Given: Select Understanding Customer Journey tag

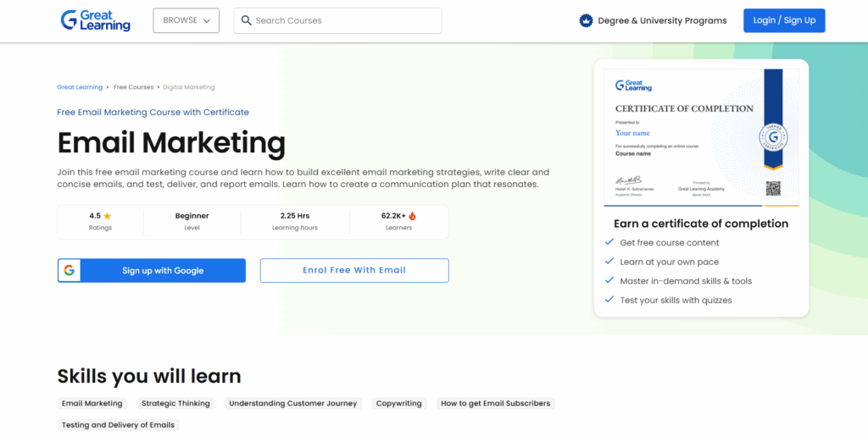Looking at the screenshot, I should 292,404.
